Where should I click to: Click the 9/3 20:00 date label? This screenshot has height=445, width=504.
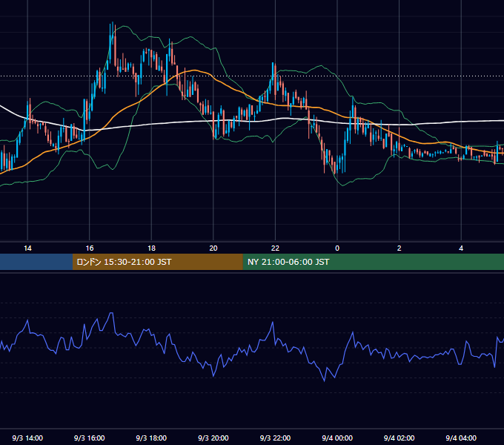(213, 438)
